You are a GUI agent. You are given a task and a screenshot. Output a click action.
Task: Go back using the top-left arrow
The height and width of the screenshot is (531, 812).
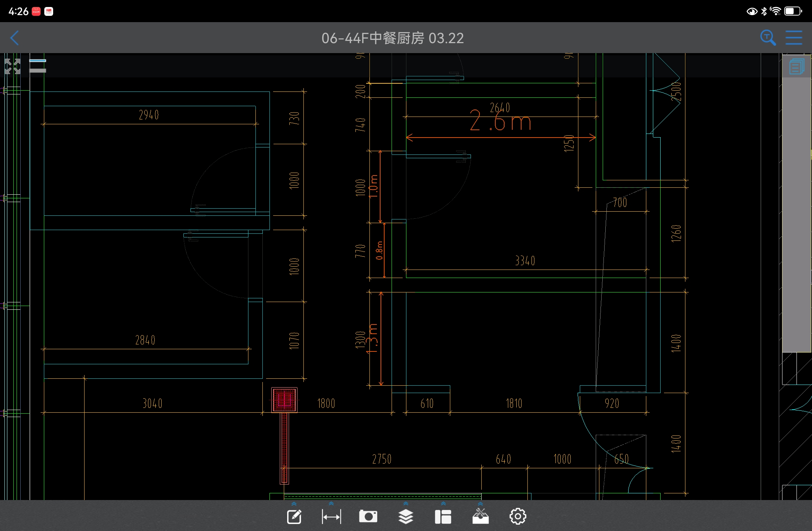15,38
